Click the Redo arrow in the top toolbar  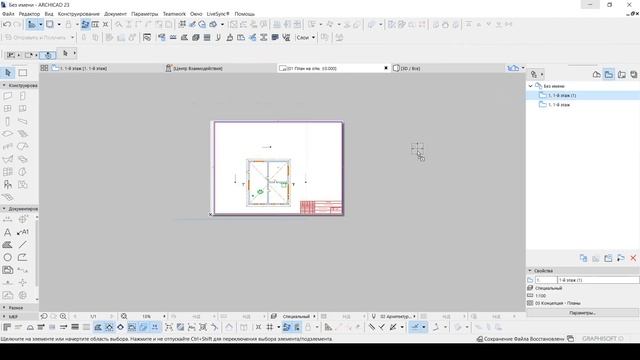pyautogui.click(x=17, y=24)
